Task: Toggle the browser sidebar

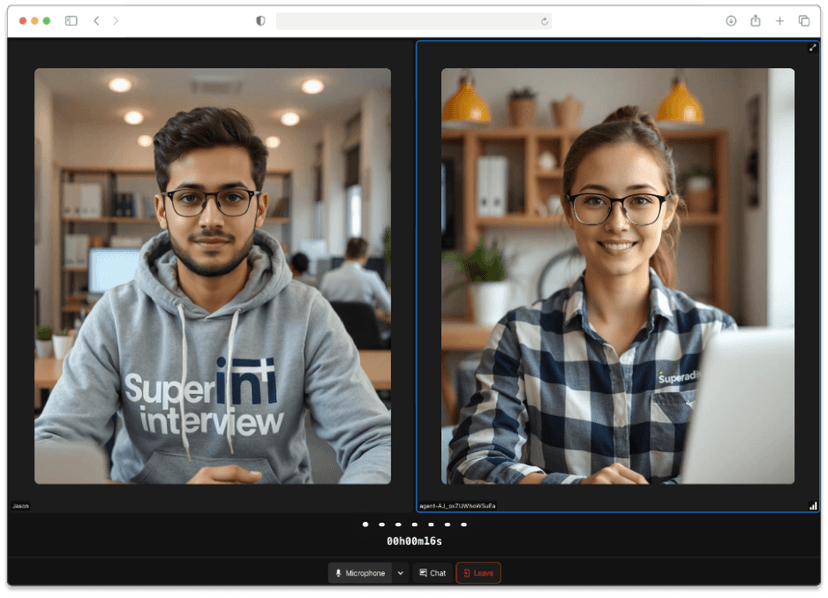Action: 71,21
